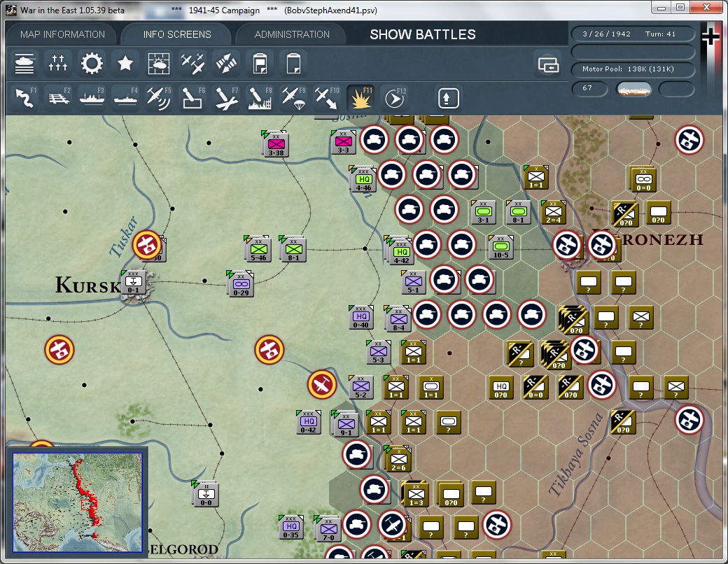Viewport: 728px width, 564px height.
Task: Select the Soviet 2=6 infantry counter
Action: tap(398, 459)
